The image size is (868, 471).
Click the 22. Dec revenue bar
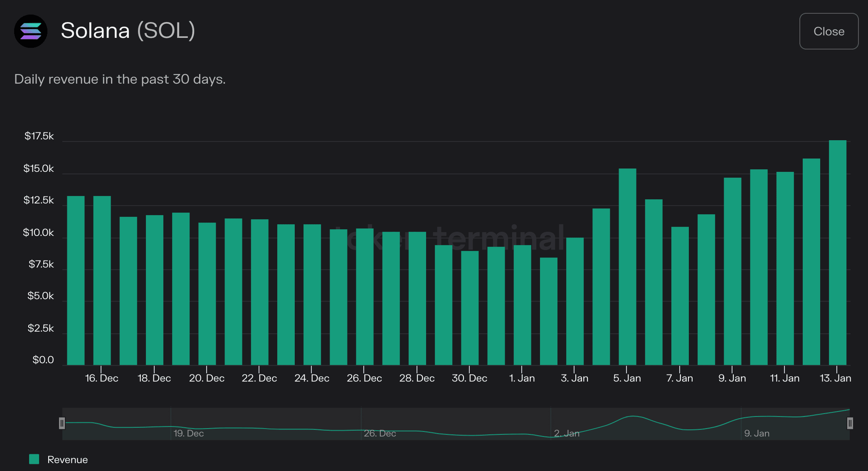tap(259, 292)
